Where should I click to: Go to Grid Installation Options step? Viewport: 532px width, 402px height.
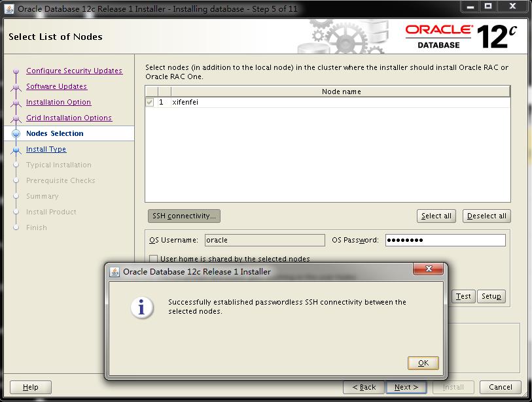(x=69, y=118)
